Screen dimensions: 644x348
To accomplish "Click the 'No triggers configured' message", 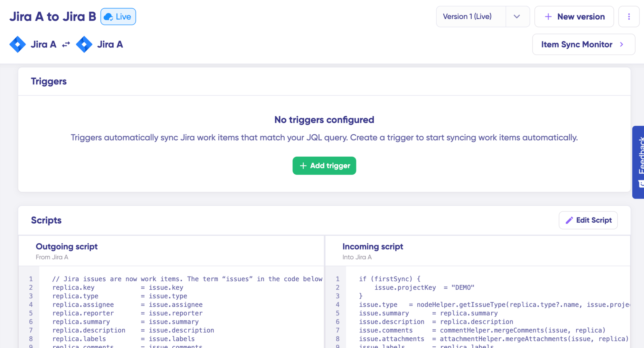I will (324, 120).
